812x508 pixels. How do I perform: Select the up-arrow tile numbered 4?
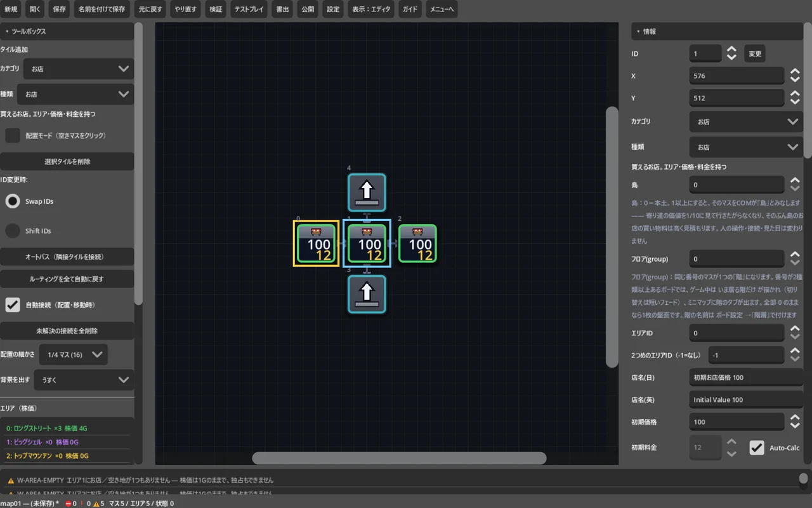coord(367,192)
